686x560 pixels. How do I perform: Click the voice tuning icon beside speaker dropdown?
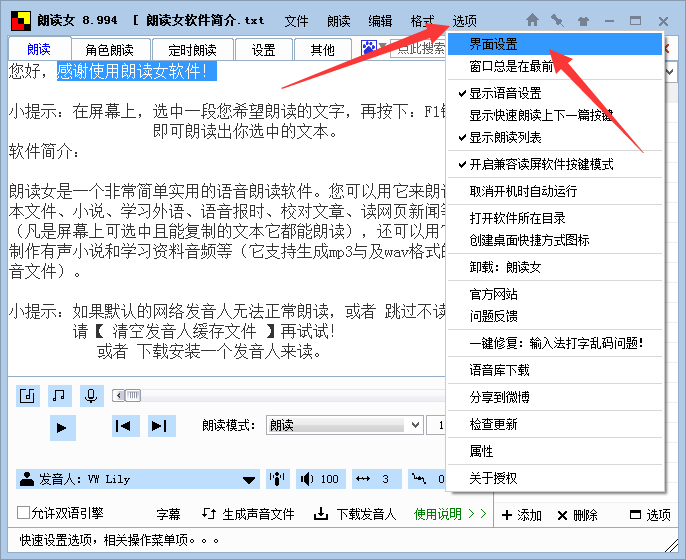tap(277, 479)
